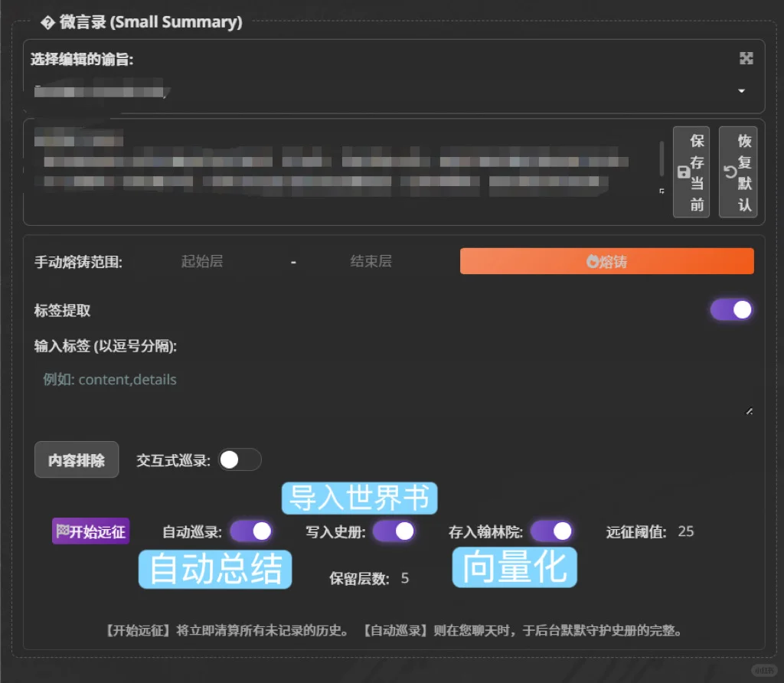784x683 pixels.
Task: Disable the 写入史册 toggle
Action: point(395,531)
